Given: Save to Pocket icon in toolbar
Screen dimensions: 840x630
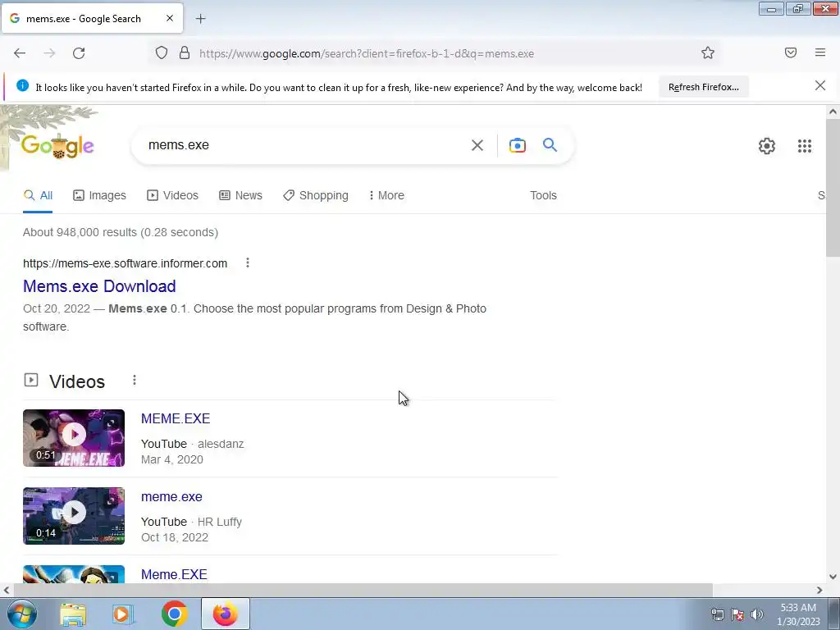Looking at the screenshot, I should point(791,52).
